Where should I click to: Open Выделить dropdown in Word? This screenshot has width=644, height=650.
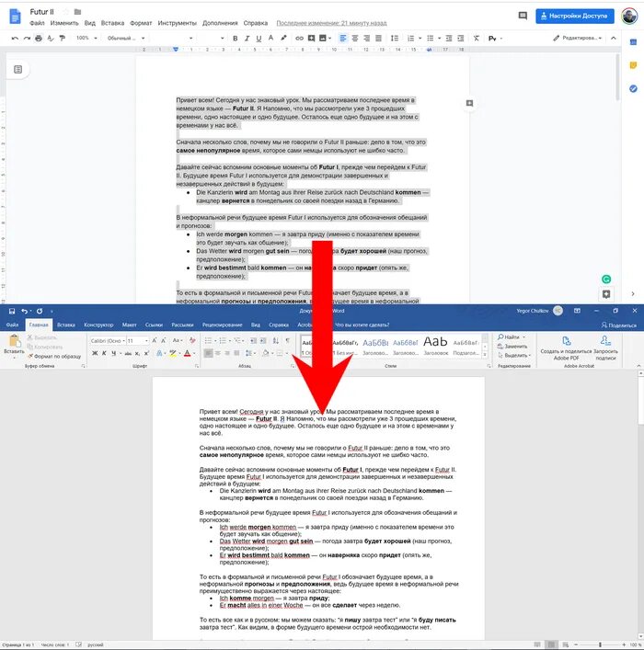click(x=514, y=355)
